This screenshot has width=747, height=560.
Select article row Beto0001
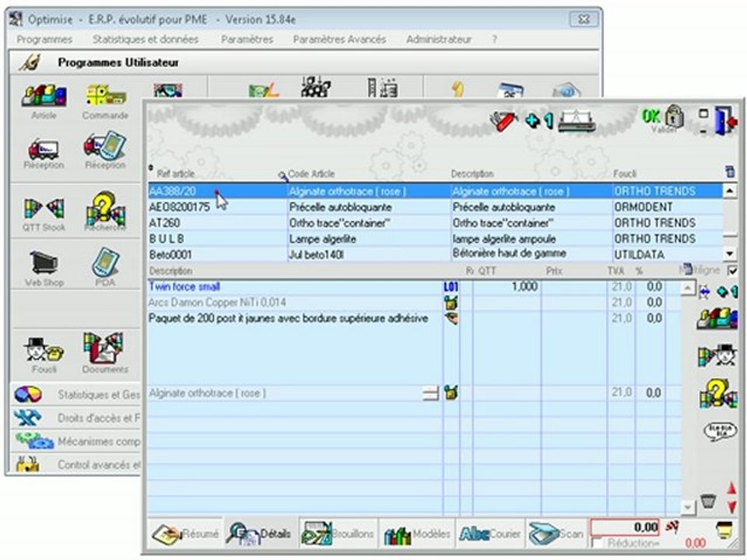coord(436,254)
